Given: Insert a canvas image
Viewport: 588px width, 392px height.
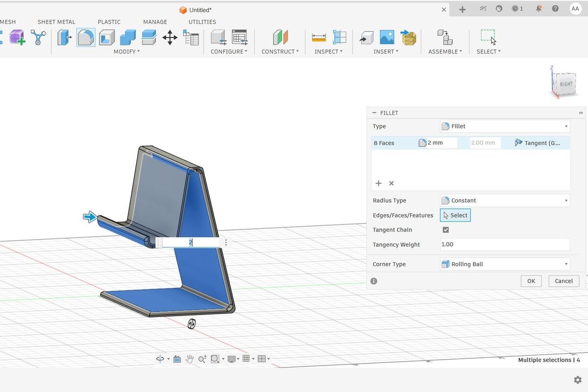Looking at the screenshot, I should (387, 37).
